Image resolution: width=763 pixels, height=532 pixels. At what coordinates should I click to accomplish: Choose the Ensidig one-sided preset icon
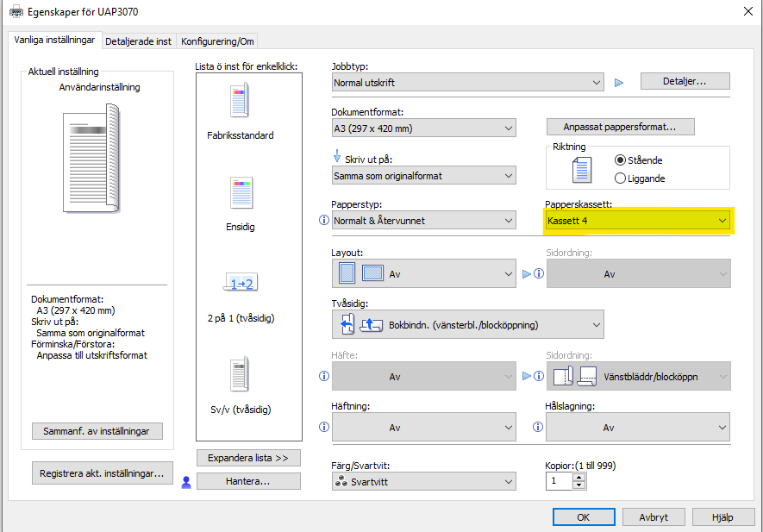[x=240, y=194]
